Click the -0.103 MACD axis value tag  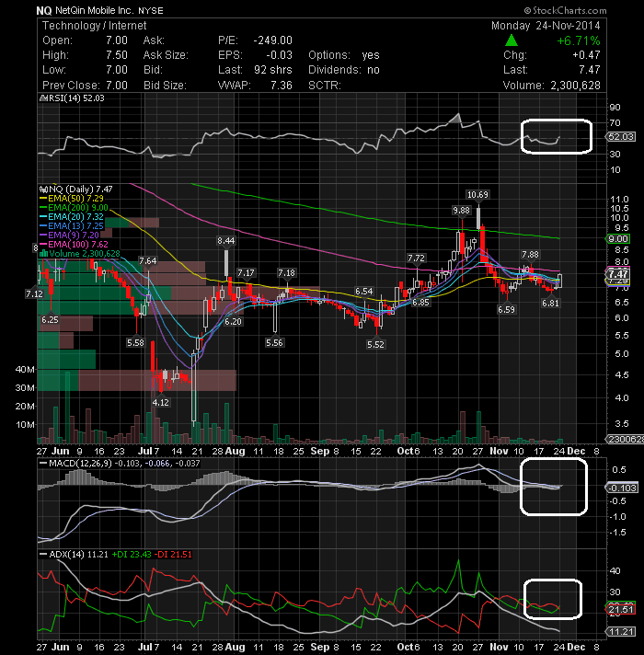point(622,488)
